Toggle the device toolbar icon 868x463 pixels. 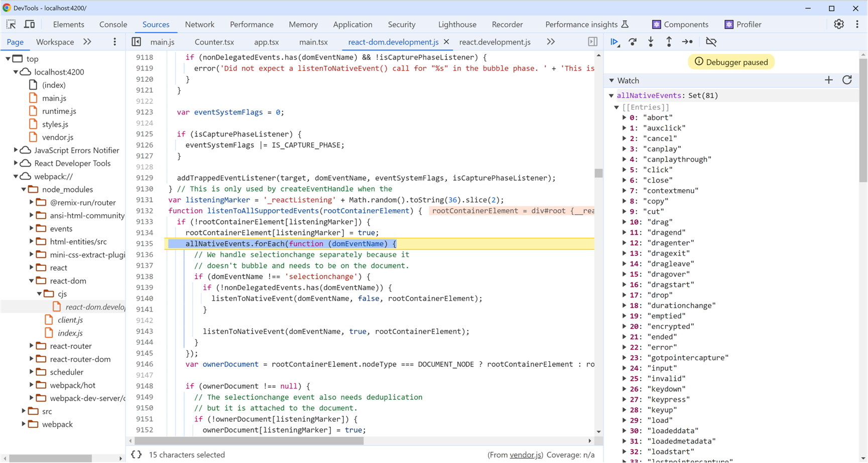30,24
